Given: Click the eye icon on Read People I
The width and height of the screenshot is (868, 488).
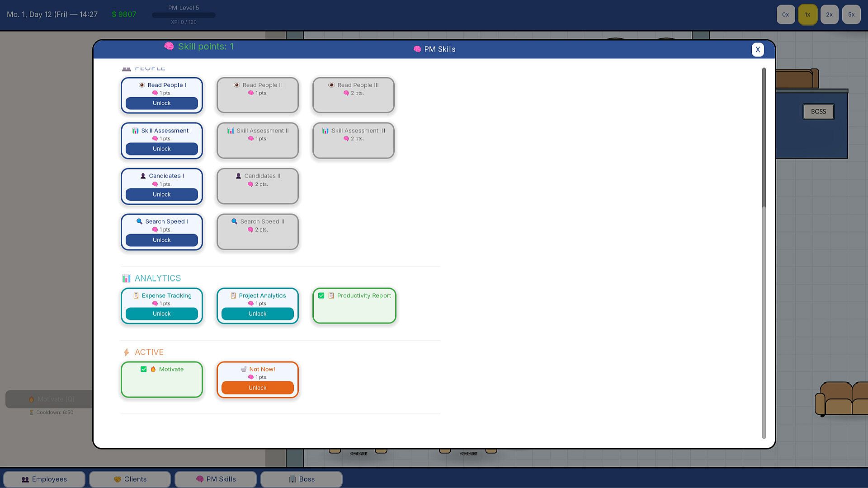Looking at the screenshot, I should point(142,85).
